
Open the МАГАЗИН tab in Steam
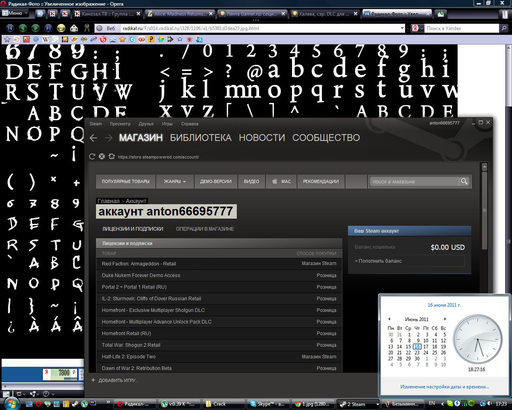tap(141, 138)
